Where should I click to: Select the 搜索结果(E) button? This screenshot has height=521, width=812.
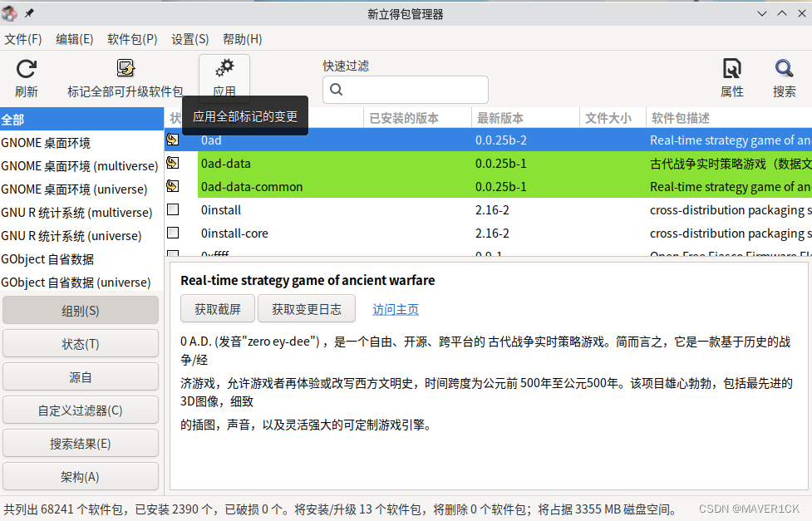[x=81, y=444]
